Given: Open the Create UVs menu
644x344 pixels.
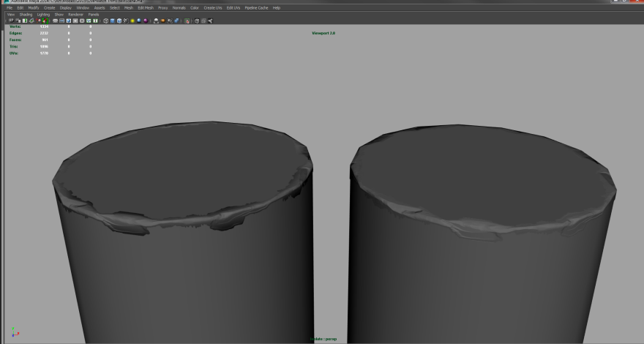Looking at the screenshot, I should [x=213, y=7].
